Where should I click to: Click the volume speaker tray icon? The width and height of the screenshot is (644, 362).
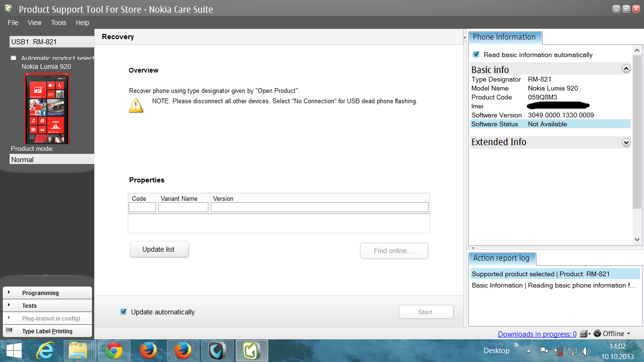(586, 351)
